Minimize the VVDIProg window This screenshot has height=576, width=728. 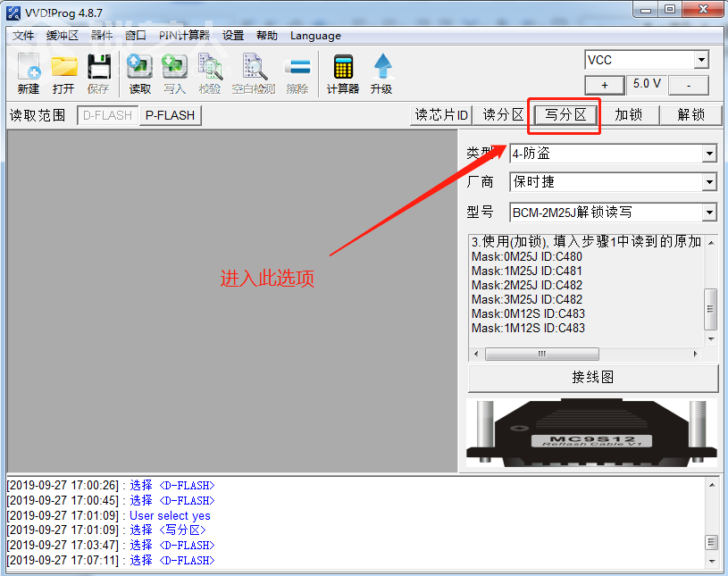click(x=646, y=9)
